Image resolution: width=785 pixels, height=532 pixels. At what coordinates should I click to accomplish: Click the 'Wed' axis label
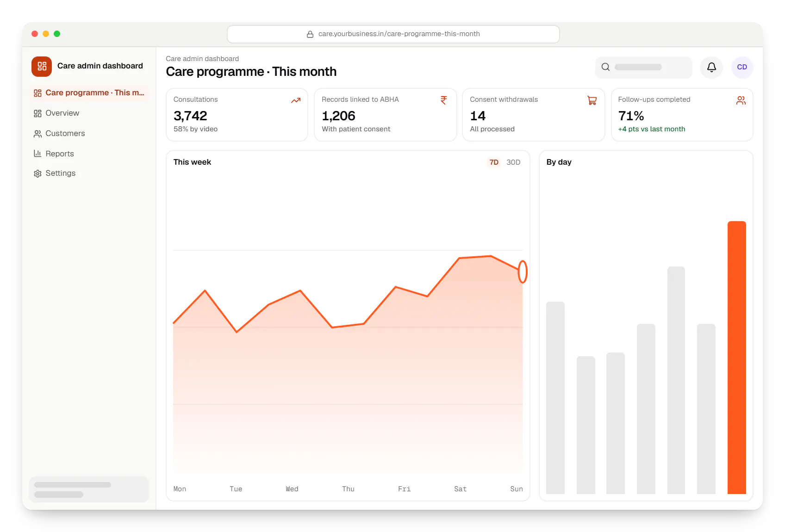[x=292, y=489]
